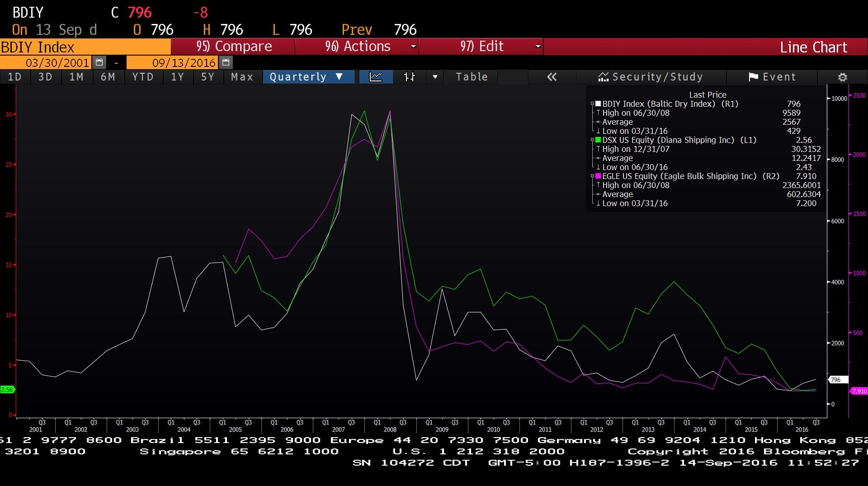
Task: Click the EGLE Average 602.6304 row
Action: (x=708, y=194)
